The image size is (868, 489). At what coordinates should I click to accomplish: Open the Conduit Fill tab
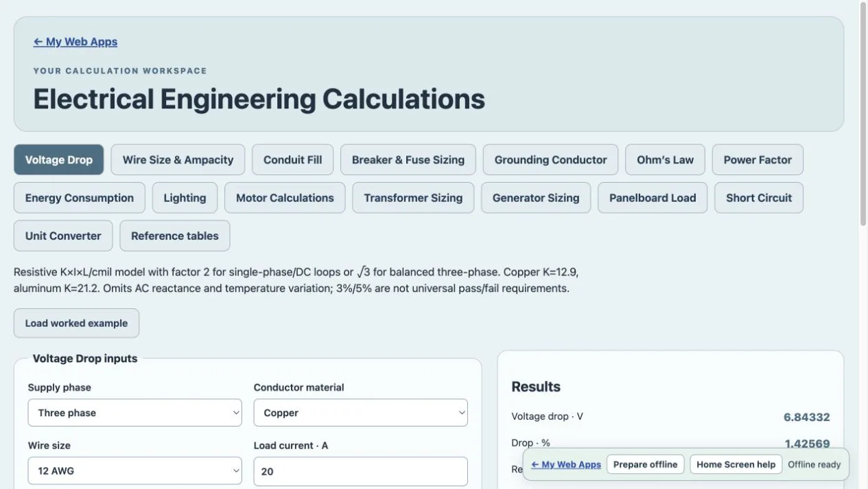coord(292,159)
